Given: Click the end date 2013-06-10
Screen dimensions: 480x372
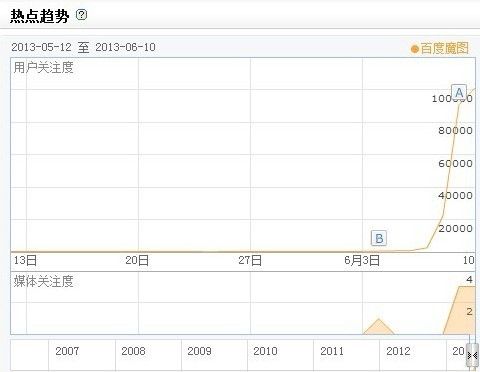Looking at the screenshot, I should (x=125, y=47).
